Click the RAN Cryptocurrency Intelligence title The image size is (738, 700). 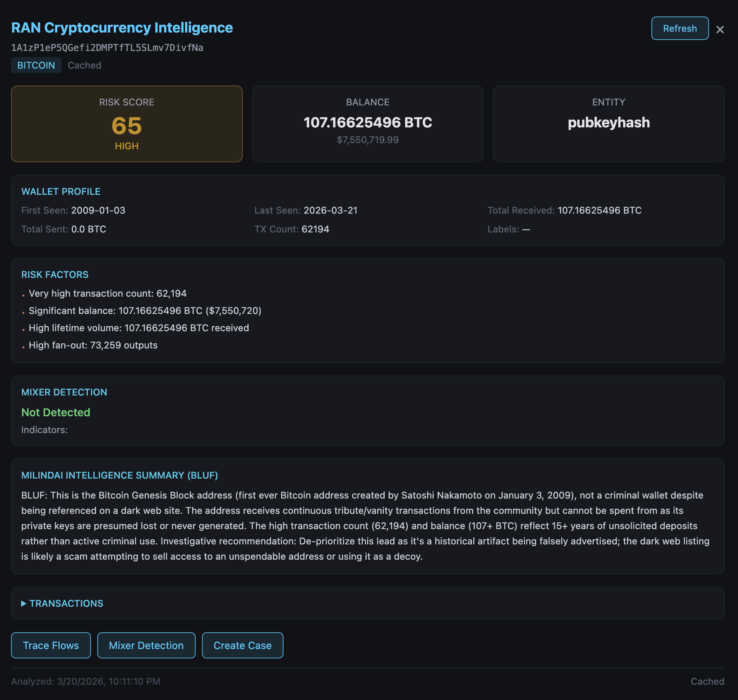click(122, 28)
